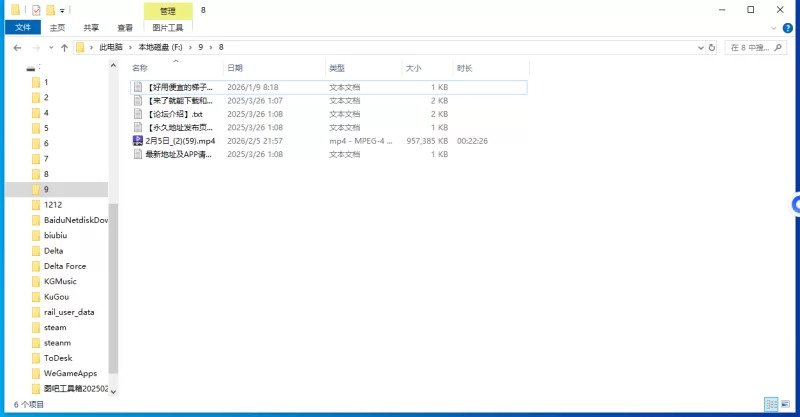Expand the ribbon with the chevron

pos(773,28)
